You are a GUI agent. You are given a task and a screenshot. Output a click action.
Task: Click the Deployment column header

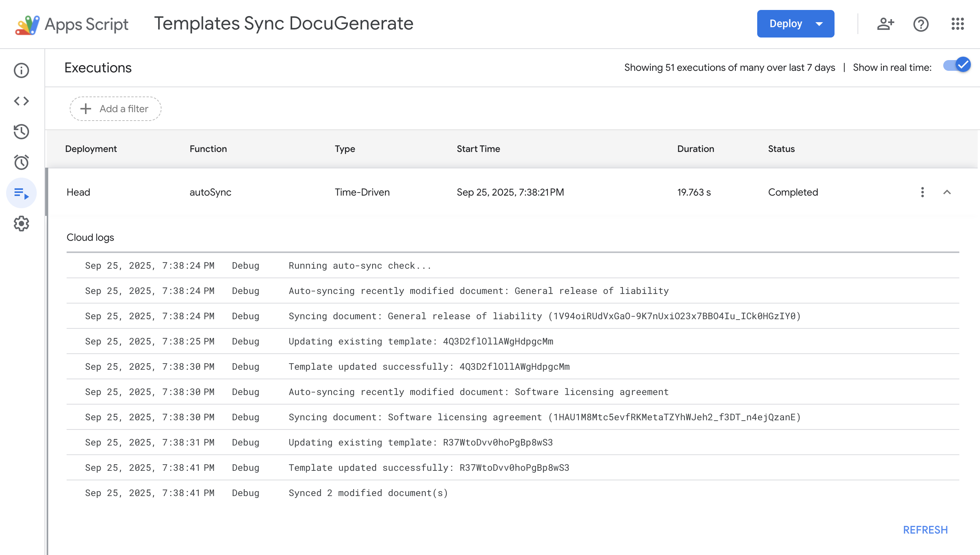[x=91, y=149]
